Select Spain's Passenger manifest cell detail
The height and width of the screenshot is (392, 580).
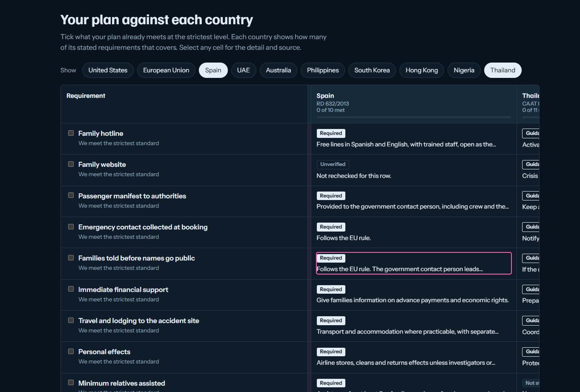pos(414,201)
